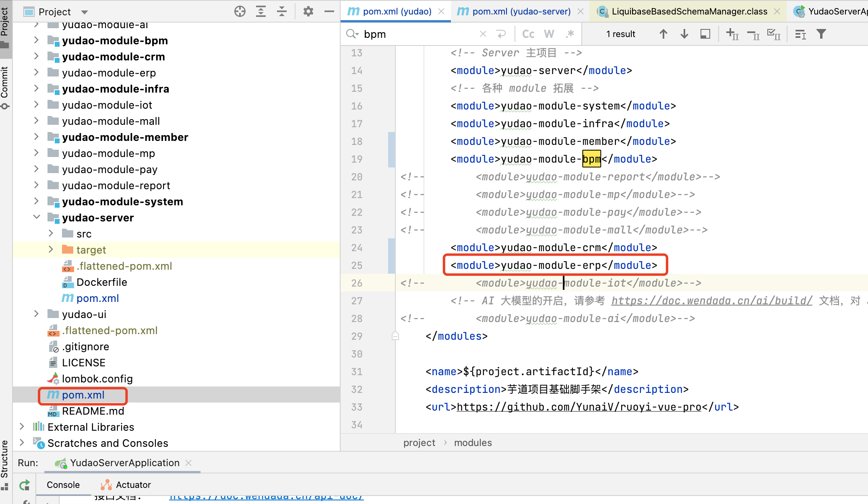
Task: Expand yudao-module-erp folder
Action: [x=36, y=72]
